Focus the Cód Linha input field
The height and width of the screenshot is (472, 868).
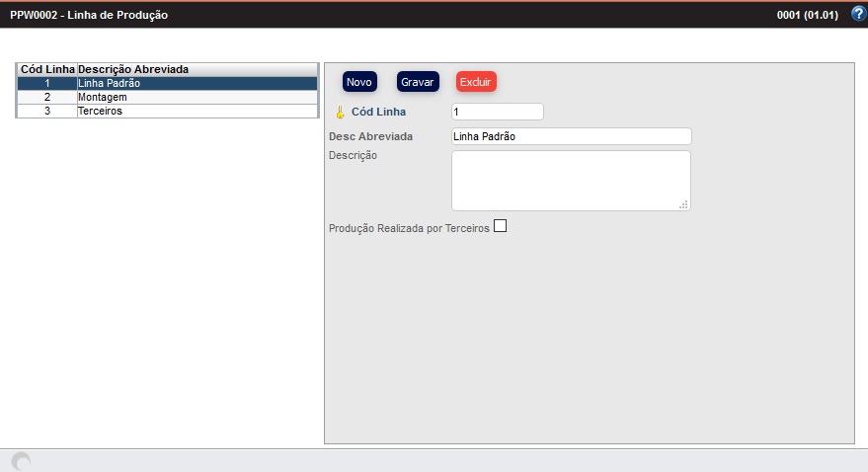[497, 112]
